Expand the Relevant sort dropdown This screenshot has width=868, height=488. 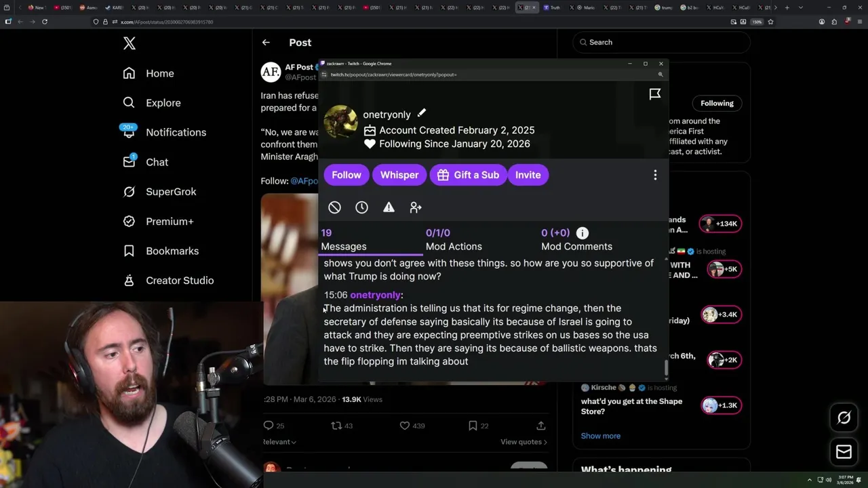coord(279,442)
